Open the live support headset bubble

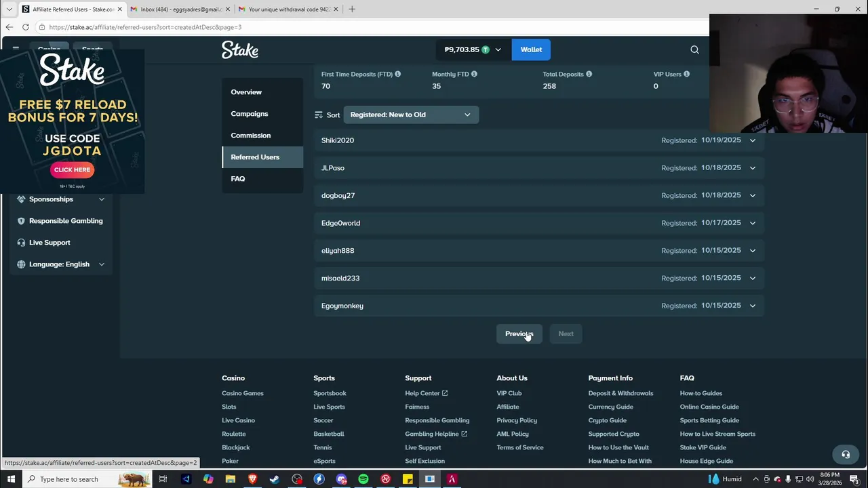[846, 455]
